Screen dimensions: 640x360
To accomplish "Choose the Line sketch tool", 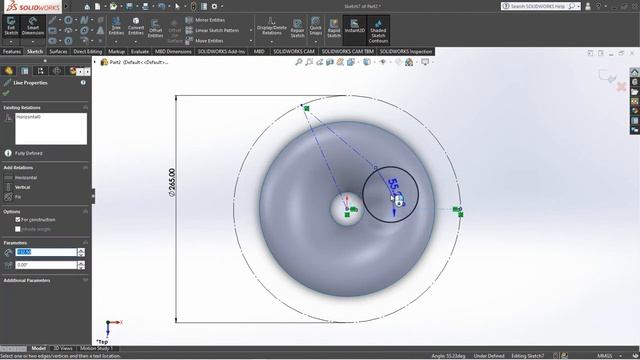I will coord(53,20).
